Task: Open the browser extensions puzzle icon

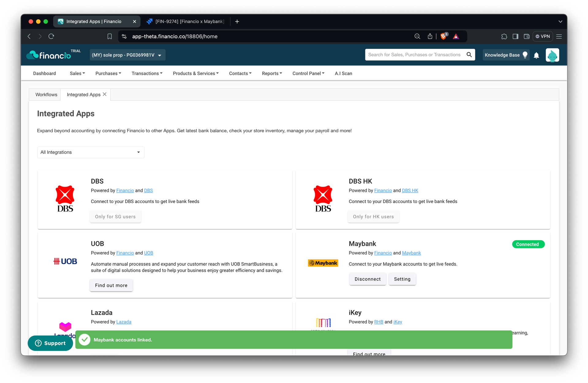Action: coord(504,36)
